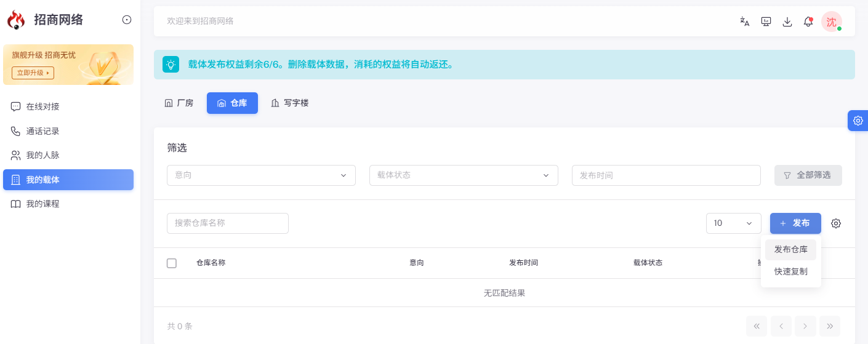Viewport: 868px width, 344px height.
Task: Click the 全部筛选 filter button
Action: click(808, 175)
